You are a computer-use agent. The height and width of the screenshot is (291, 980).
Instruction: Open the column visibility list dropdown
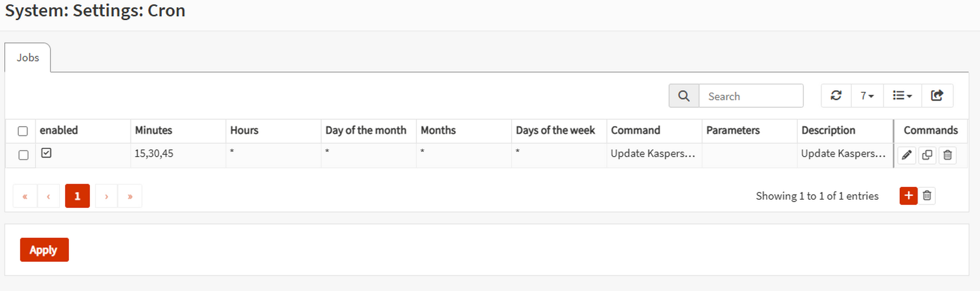pos(902,96)
